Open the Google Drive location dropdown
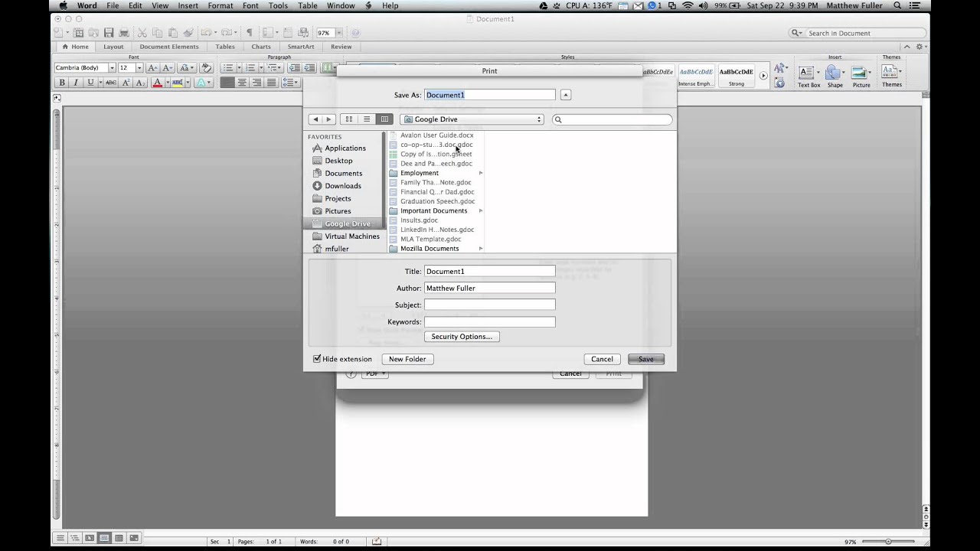 [472, 119]
